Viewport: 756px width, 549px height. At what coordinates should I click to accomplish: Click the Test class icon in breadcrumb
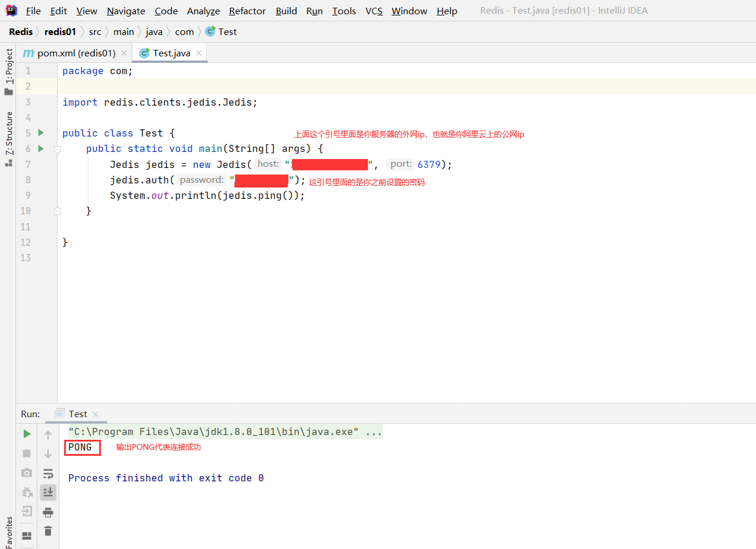point(210,31)
